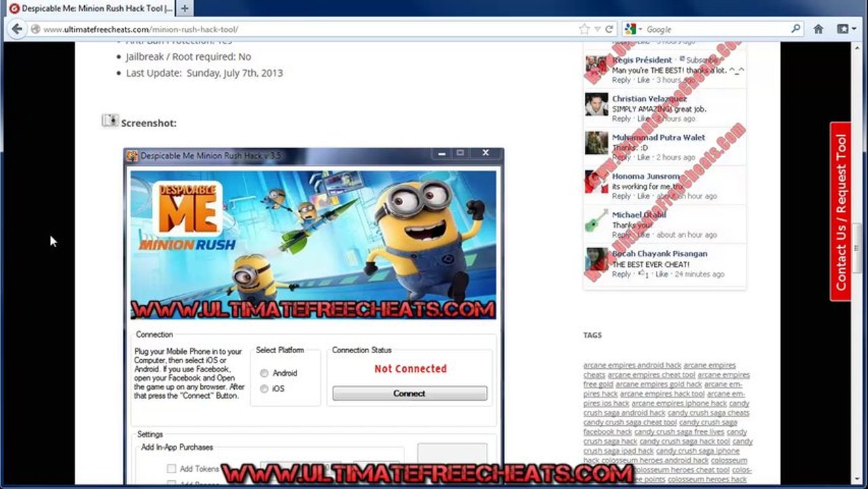Focus the address bar showing ultimatefreecheats.com

pyautogui.click(x=305, y=29)
